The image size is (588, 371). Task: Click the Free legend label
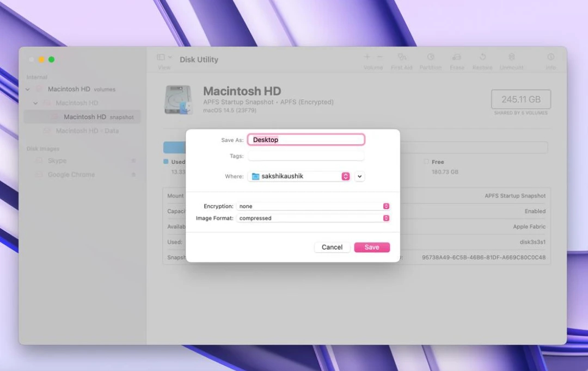coord(438,162)
